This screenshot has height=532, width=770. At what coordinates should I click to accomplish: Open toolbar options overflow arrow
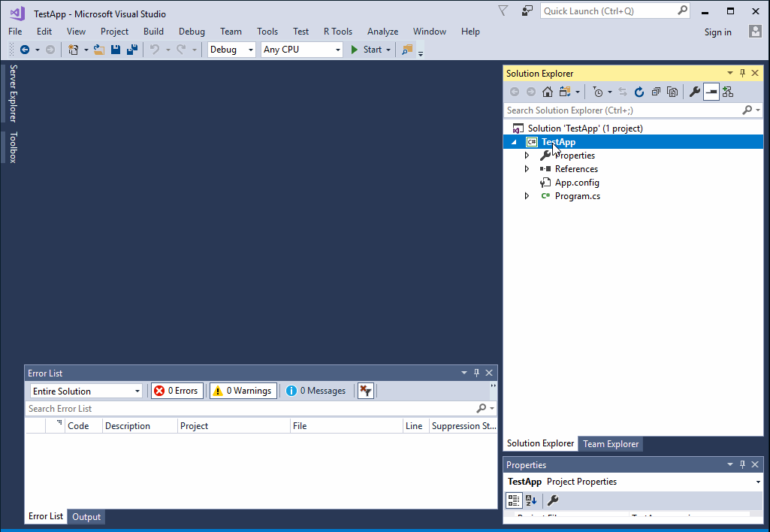421,53
